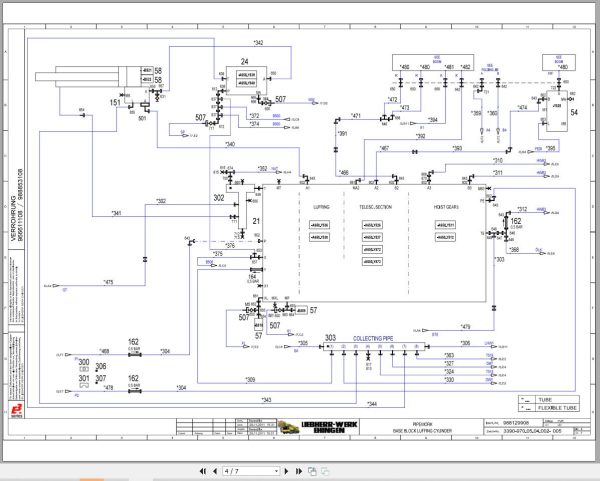Click pipe label '*306'
Image resolution: width=600 pixels, height=481 pixels.
click(465, 343)
